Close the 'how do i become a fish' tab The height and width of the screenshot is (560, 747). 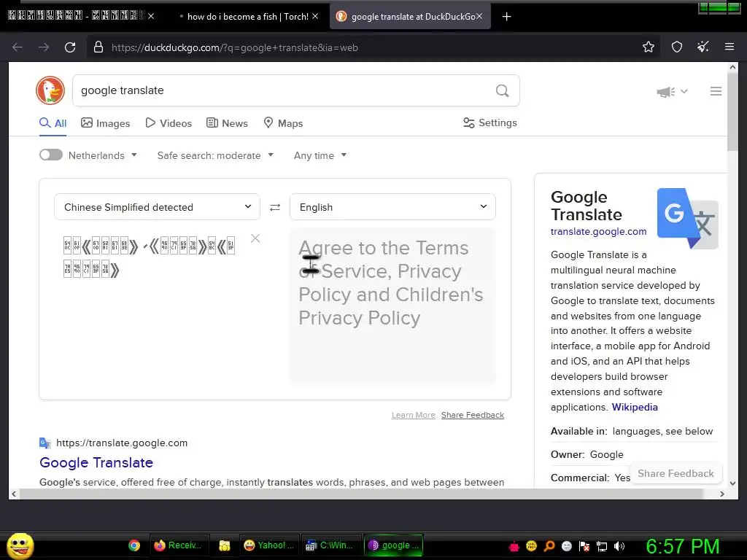pos(315,16)
